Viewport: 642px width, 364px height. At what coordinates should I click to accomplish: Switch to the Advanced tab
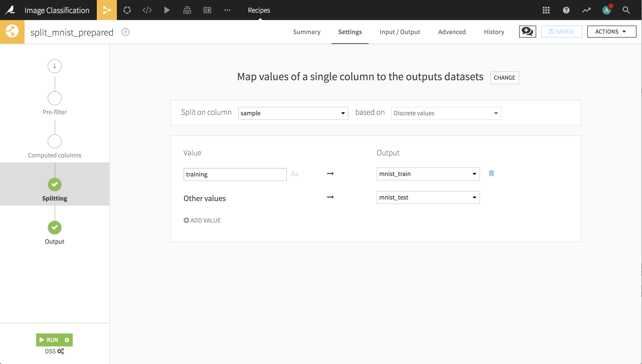(x=452, y=32)
